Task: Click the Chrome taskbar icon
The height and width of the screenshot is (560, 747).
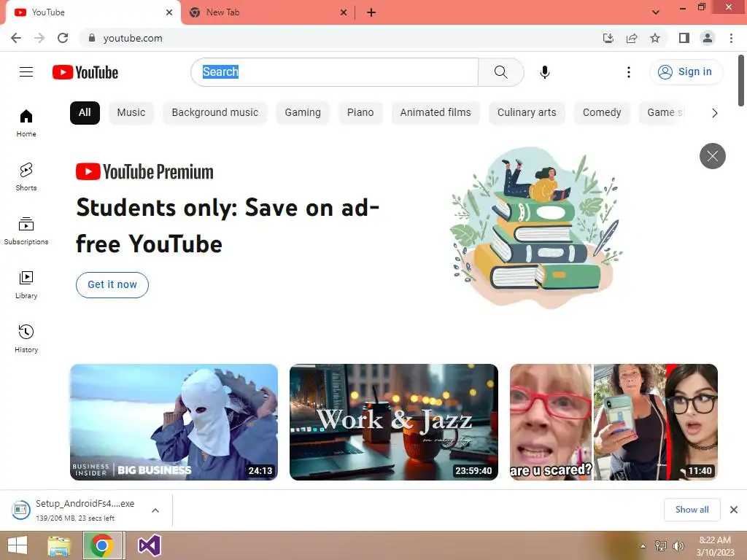Action: pyautogui.click(x=104, y=545)
